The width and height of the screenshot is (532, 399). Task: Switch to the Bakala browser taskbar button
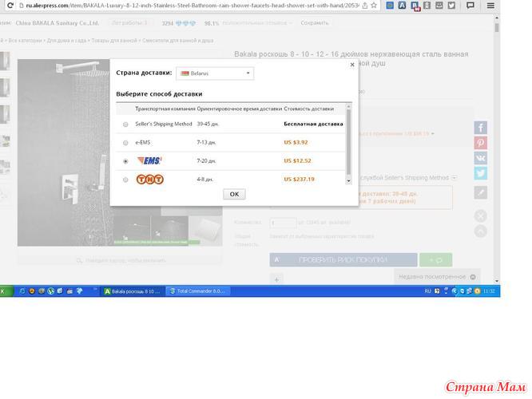(133, 291)
